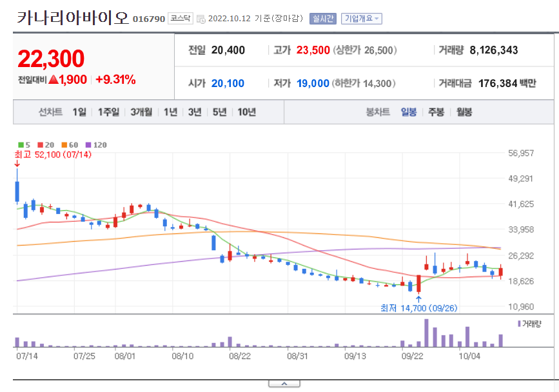Select the 1주일 line chart tab
Viewport: 559px width, 392px height.
(109, 112)
